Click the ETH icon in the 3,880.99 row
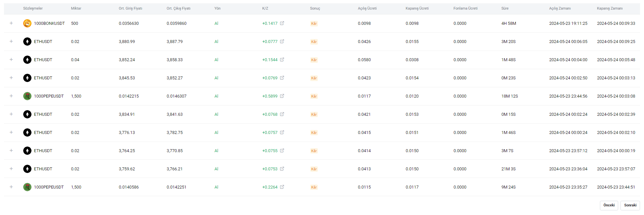The height and width of the screenshot is (215, 644). point(27,41)
